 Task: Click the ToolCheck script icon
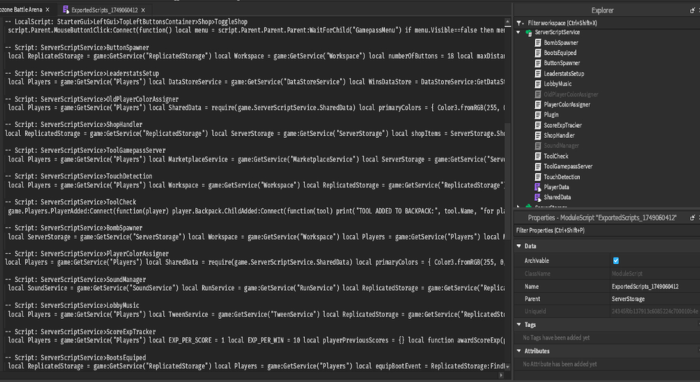tap(538, 156)
